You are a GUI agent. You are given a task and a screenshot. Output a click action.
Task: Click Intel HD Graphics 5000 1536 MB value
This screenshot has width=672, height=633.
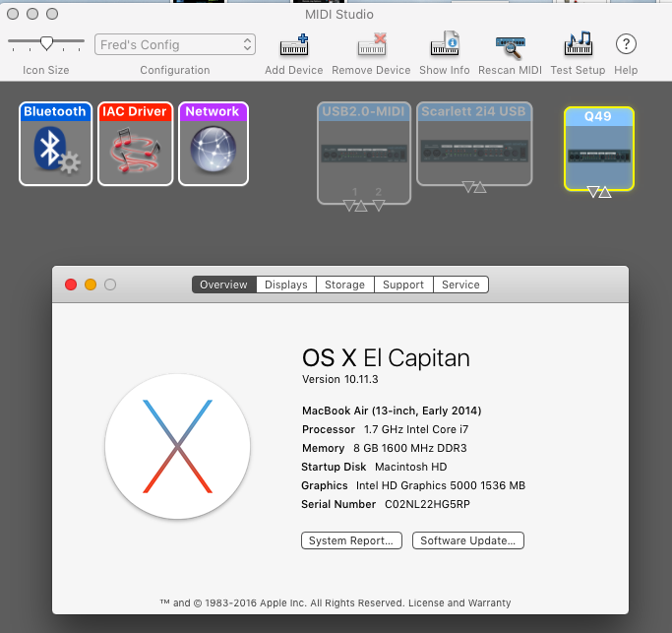(441, 485)
